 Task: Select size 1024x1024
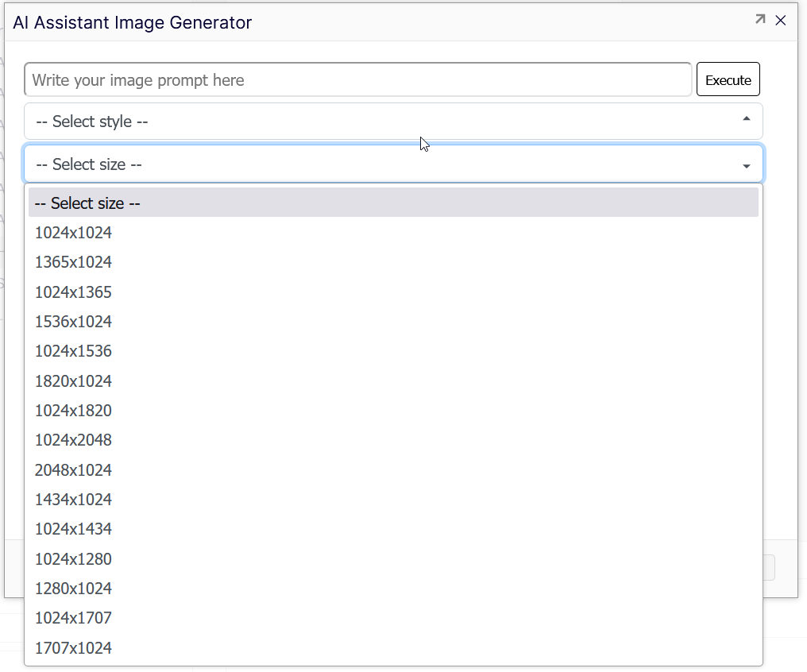click(x=393, y=233)
